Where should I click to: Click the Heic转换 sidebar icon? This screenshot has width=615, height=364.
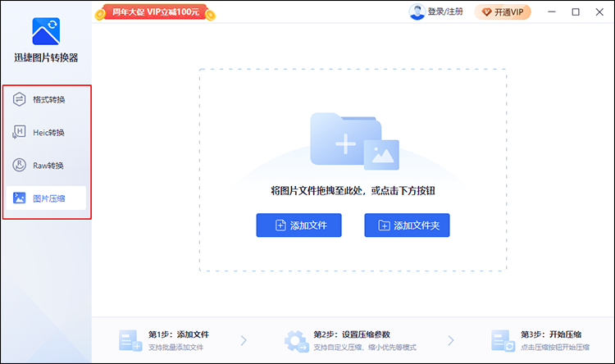(x=19, y=132)
